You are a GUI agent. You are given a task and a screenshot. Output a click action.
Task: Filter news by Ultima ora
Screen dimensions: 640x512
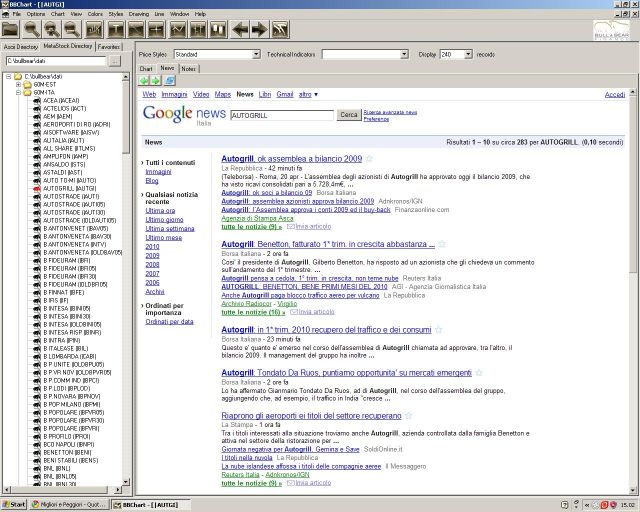click(x=160, y=211)
